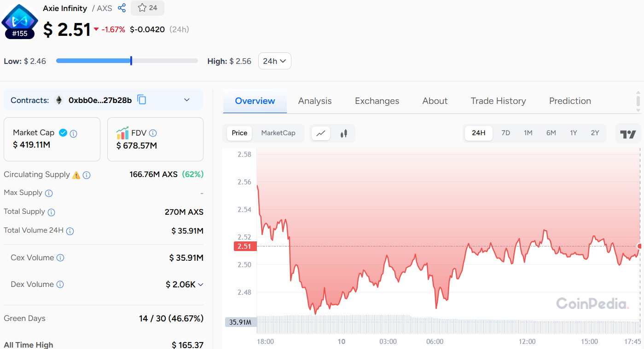
Task: Copy contract address 0xbb0e...27b28b
Action: point(142,100)
